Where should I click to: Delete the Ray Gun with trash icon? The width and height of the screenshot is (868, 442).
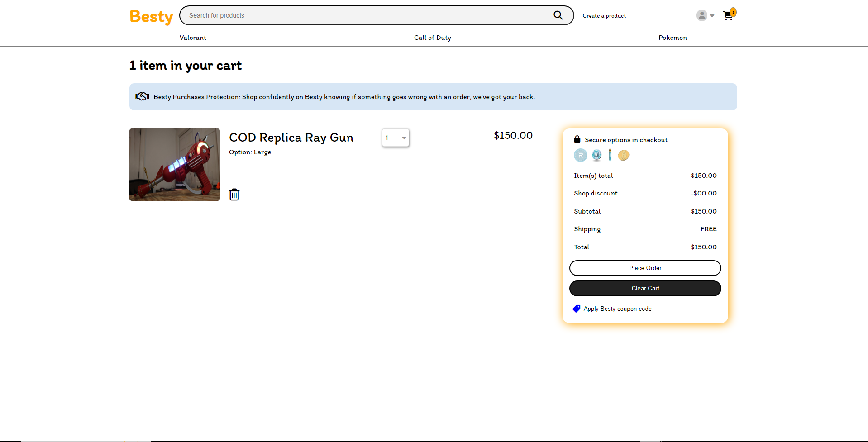[234, 195]
